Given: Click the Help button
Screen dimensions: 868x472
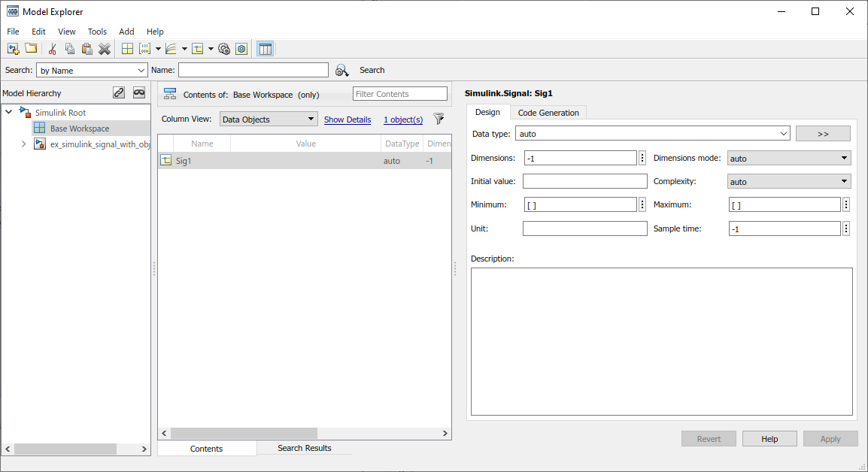Looking at the screenshot, I should point(769,439).
